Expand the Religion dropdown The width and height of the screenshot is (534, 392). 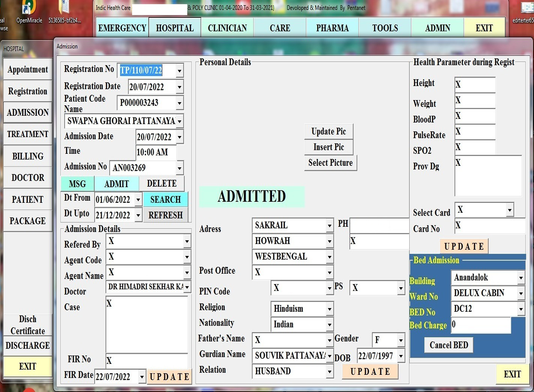click(329, 309)
